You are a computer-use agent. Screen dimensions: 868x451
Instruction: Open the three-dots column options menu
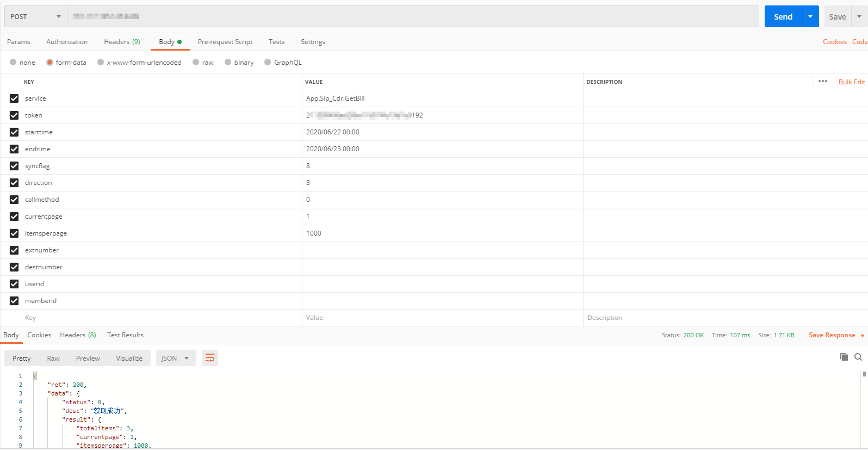pos(822,82)
